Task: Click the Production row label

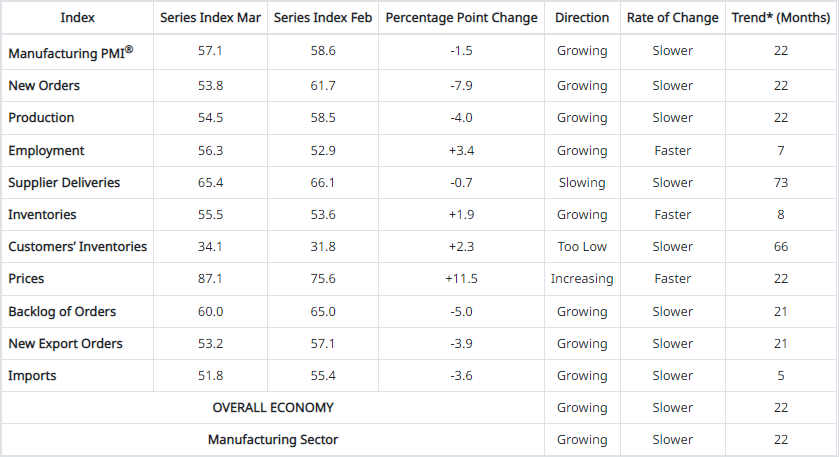Action: pyautogui.click(x=41, y=118)
